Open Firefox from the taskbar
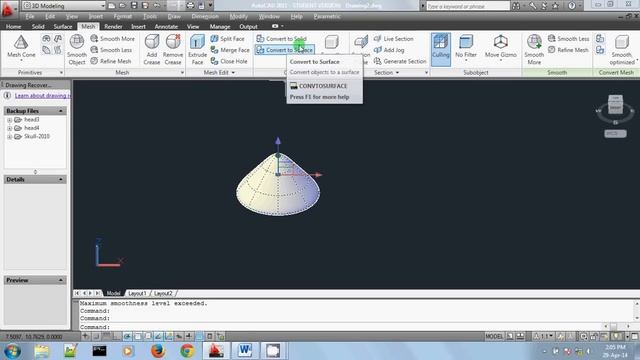640x360 pixels. pos(158,351)
